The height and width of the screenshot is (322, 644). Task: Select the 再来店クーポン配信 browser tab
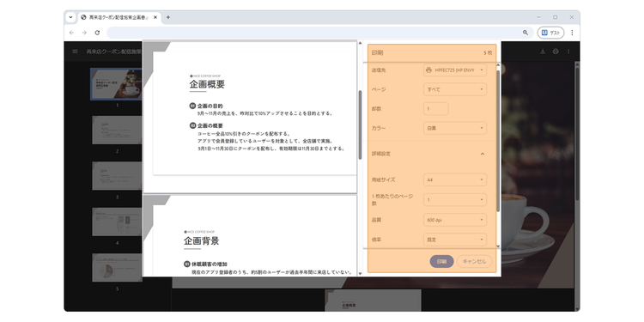(x=118, y=17)
